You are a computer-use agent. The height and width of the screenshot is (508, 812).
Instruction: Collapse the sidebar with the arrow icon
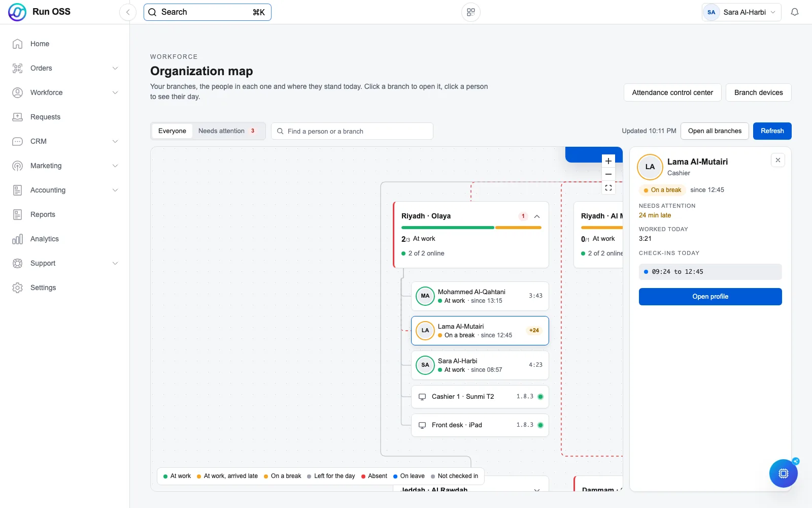[x=128, y=12]
